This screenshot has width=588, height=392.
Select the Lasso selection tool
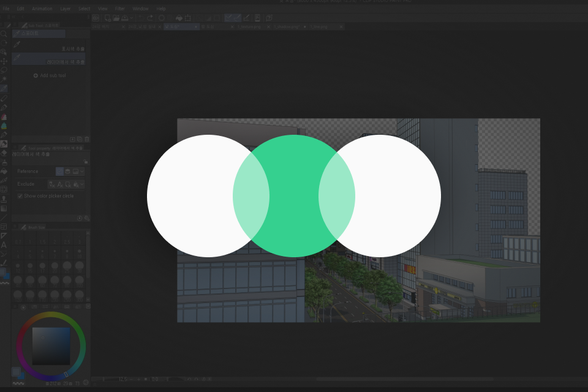click(x=4, y=70)
